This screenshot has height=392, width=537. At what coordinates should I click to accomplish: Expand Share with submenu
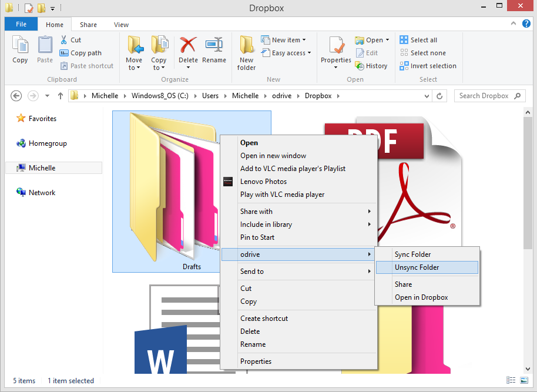click(x=370, y=212)
